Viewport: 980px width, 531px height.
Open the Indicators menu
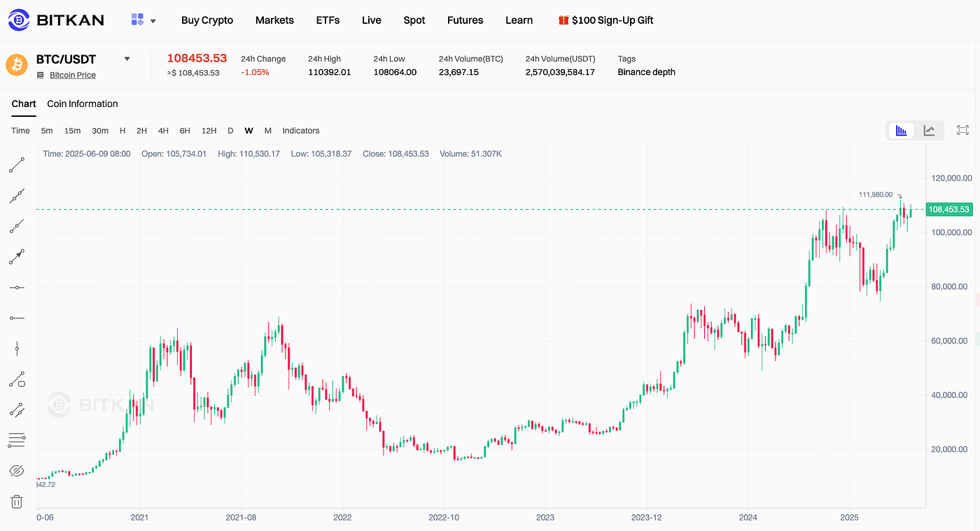click(x=301, y=131)
